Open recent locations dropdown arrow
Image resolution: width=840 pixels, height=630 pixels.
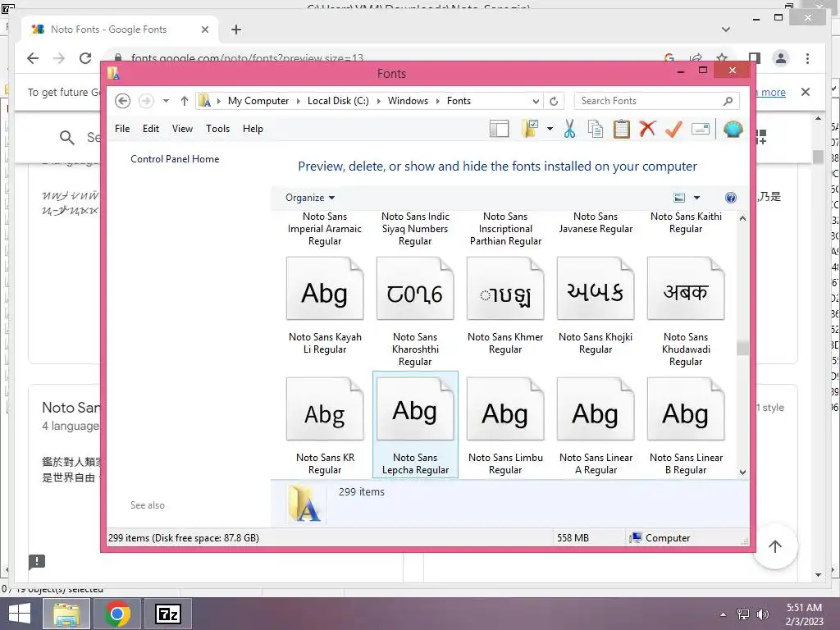coord(166,101)
